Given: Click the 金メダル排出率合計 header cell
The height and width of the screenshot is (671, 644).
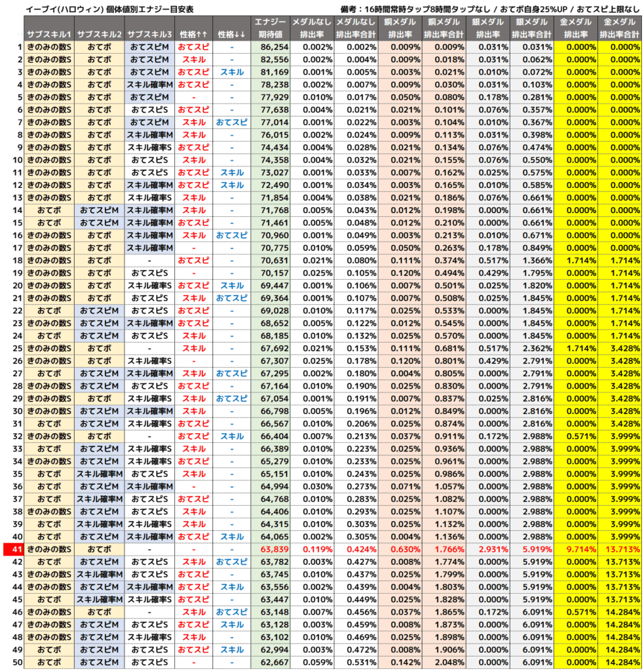Looking at the screenshot, I should 620,28.
